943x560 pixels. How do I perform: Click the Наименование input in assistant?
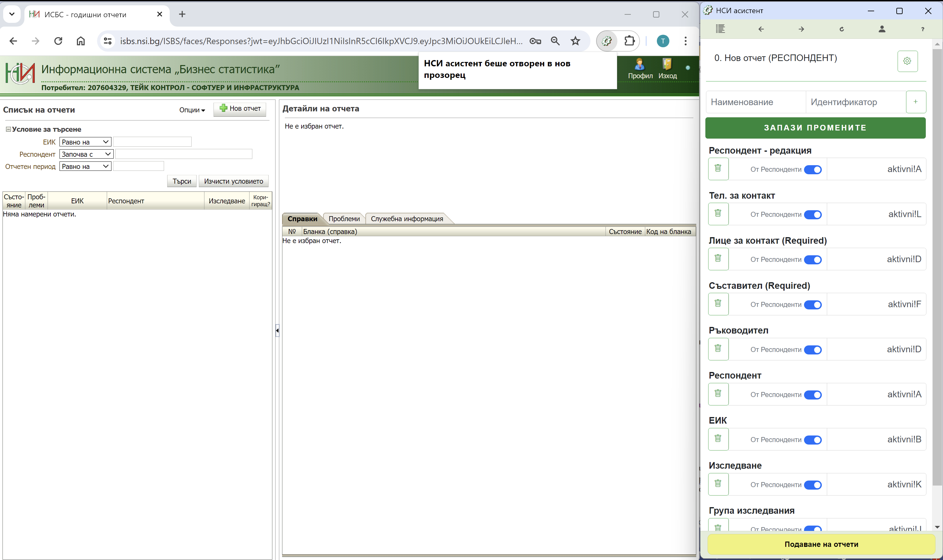click(756, 102)
